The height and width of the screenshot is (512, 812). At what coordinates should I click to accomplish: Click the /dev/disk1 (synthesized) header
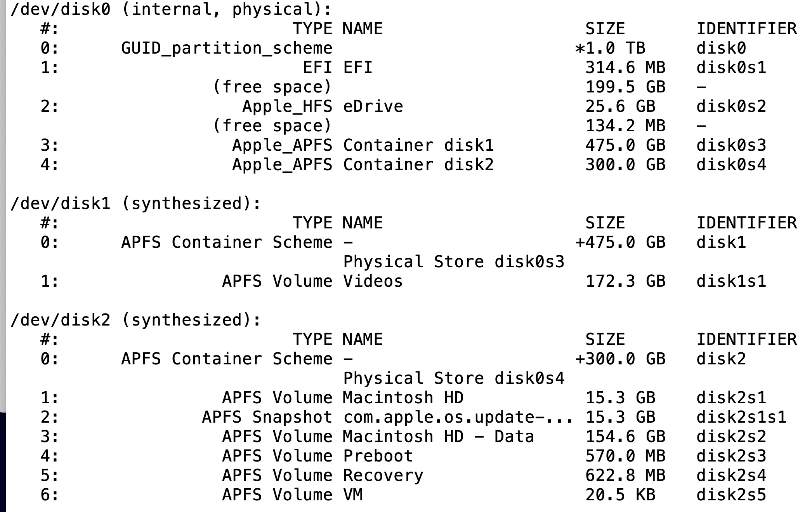pos(136,204)
